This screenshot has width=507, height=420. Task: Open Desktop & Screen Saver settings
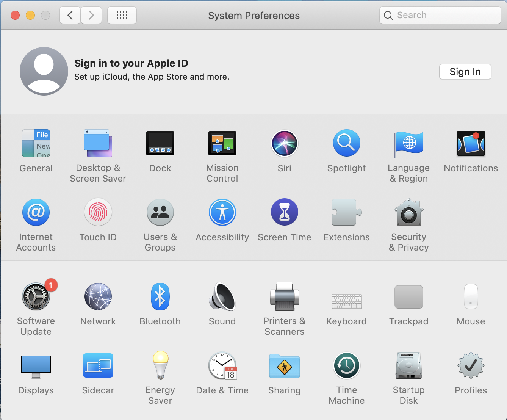(x=98, y=144)
